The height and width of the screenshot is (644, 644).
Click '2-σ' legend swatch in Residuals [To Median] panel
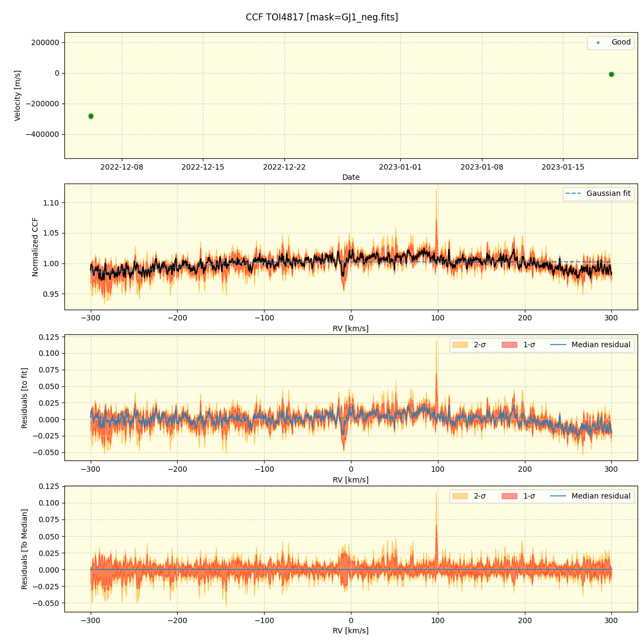coord(460,496)
